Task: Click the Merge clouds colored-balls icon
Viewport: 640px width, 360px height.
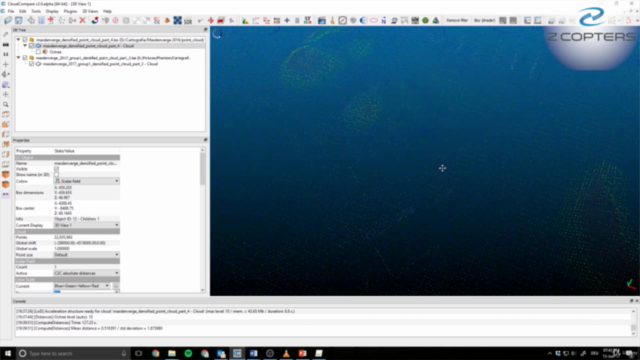Action: coord(95,20)
